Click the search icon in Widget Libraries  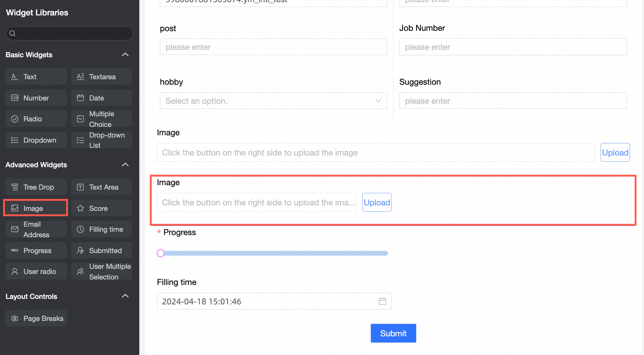(x=12, y=33)
